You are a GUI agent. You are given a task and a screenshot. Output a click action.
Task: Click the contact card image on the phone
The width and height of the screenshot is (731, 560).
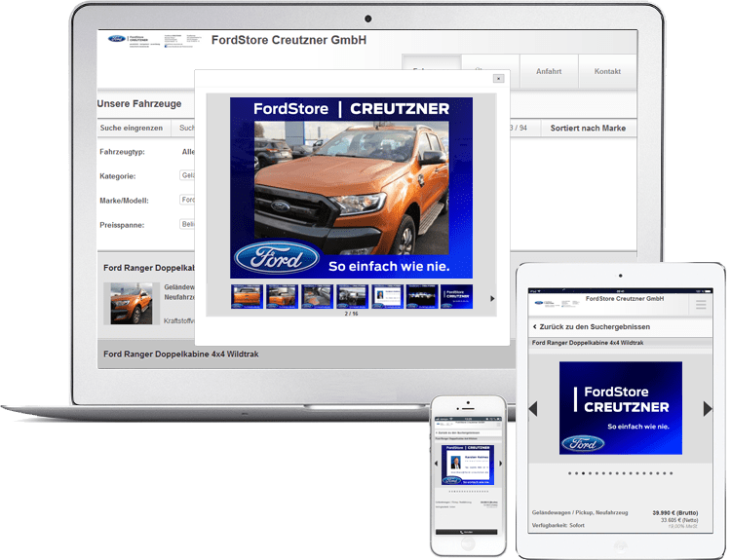[468, 465]
